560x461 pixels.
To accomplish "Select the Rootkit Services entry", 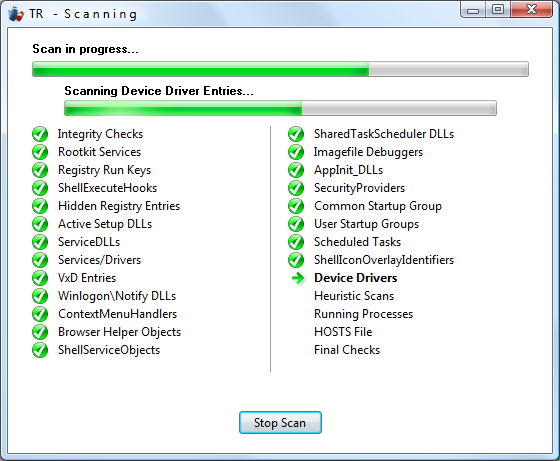I will point(100,152).
